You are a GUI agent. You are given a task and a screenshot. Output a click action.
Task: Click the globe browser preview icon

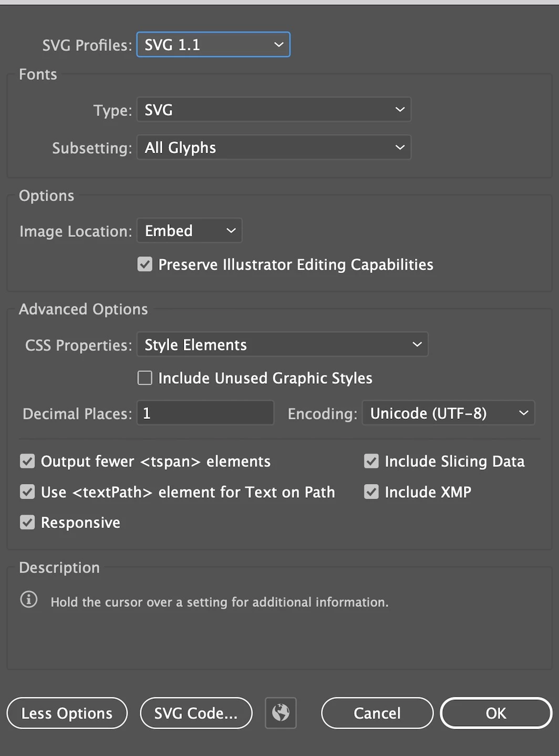(x=281, y=713)
